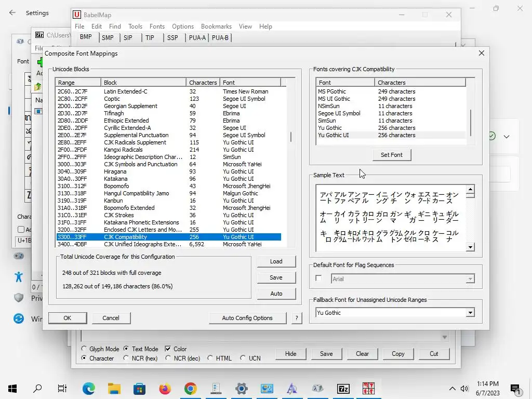Toggle the Color checkbox
This screenshot has height=399, width=532.
click(168, 349)
